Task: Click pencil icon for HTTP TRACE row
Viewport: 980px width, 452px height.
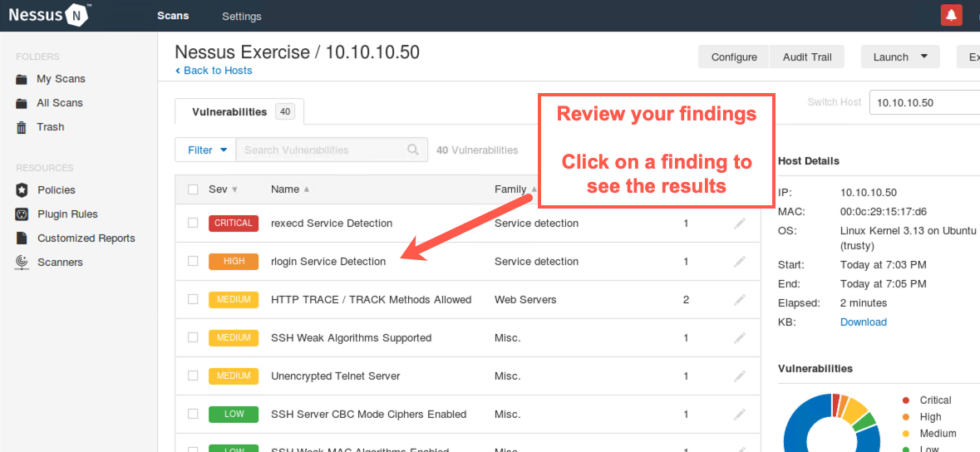Action: pyautogui.click(x=740, y=300)
